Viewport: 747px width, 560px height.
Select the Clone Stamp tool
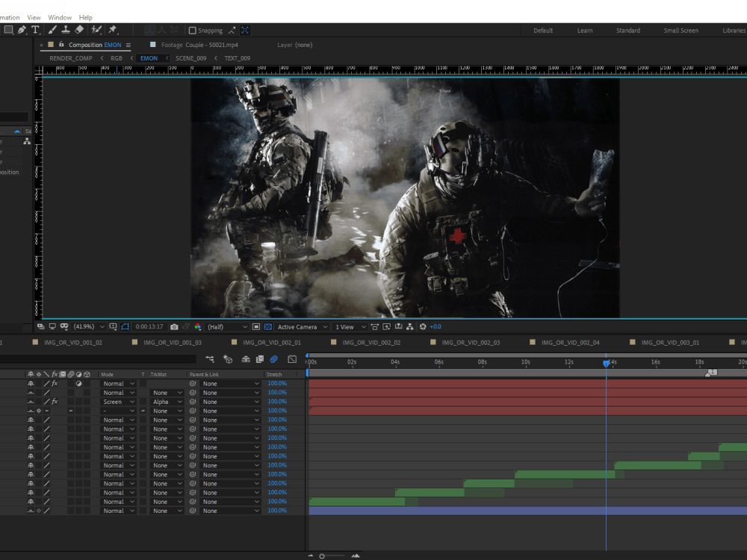66,30
